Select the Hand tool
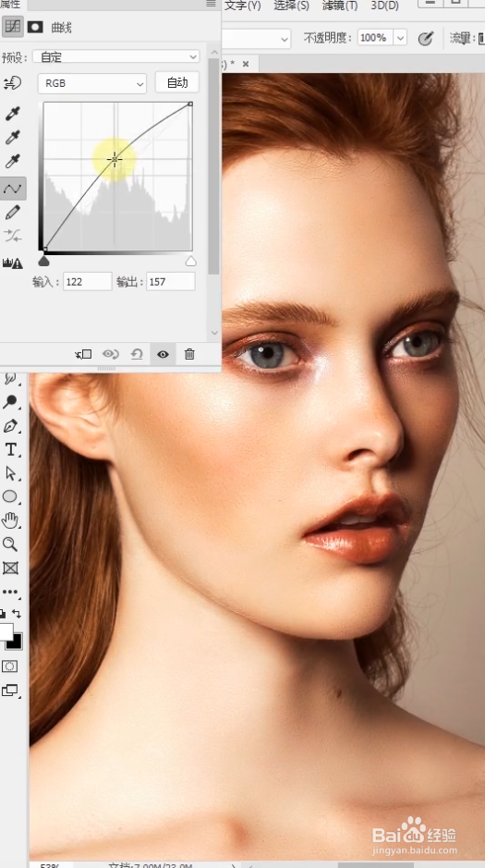Screen dimensions: 485x868 pos(10,520)
